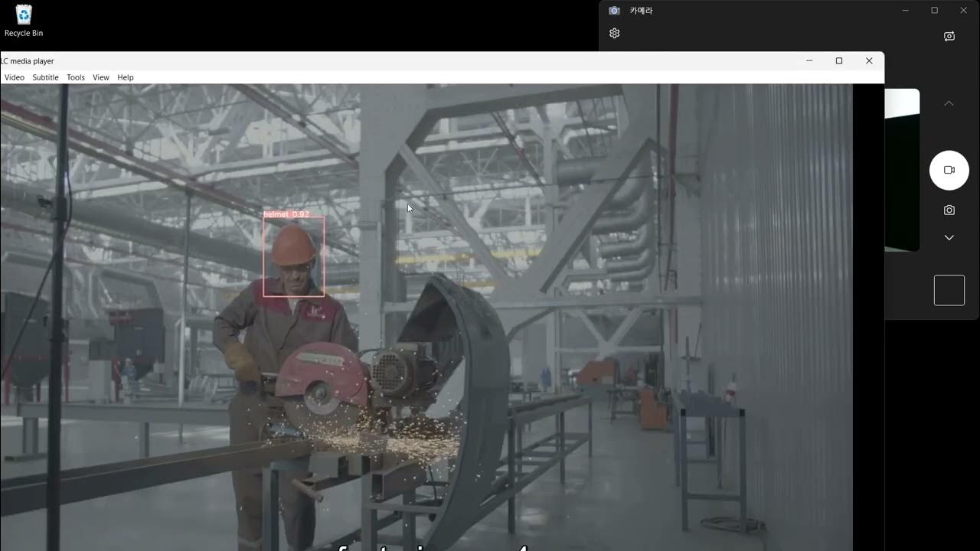Click the up chevron in Camera mode list
Image resolution: width=980 pixels, height=551 pixels.
coord(949,103)
